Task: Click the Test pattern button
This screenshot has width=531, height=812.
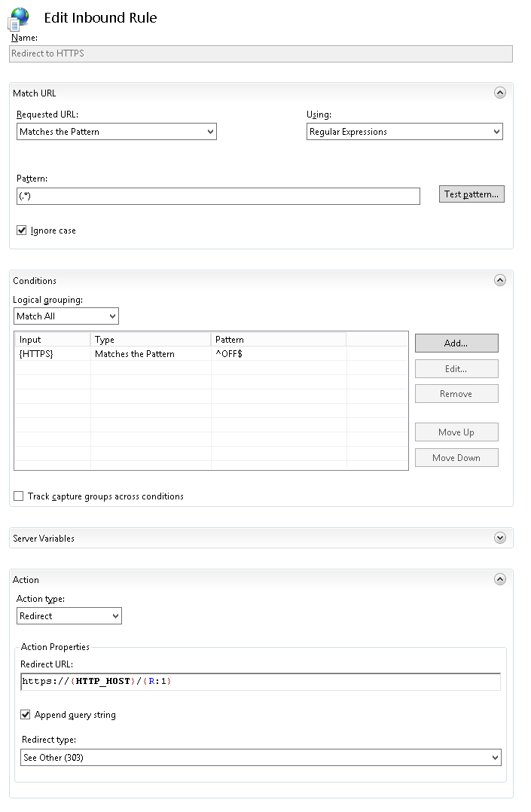Action: [471, 194]
